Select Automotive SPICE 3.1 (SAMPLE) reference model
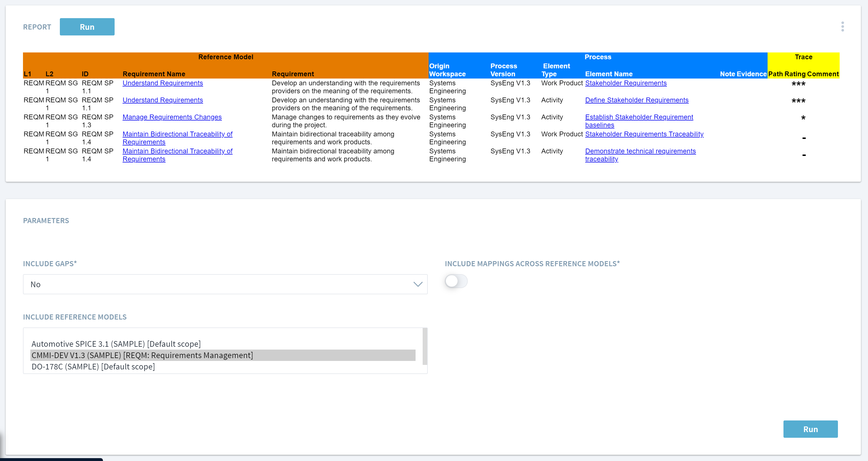Screen dimensions: 868x461 pyautogui.click(x=116, y=344)
